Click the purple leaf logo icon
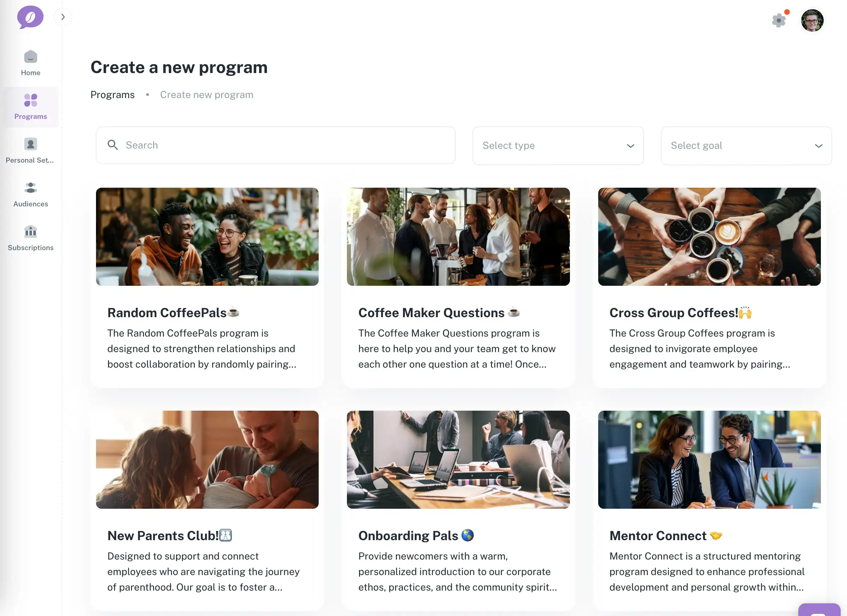Image resolution: width=847 pixels, height=616 pixels. click(x=30, y=17)
